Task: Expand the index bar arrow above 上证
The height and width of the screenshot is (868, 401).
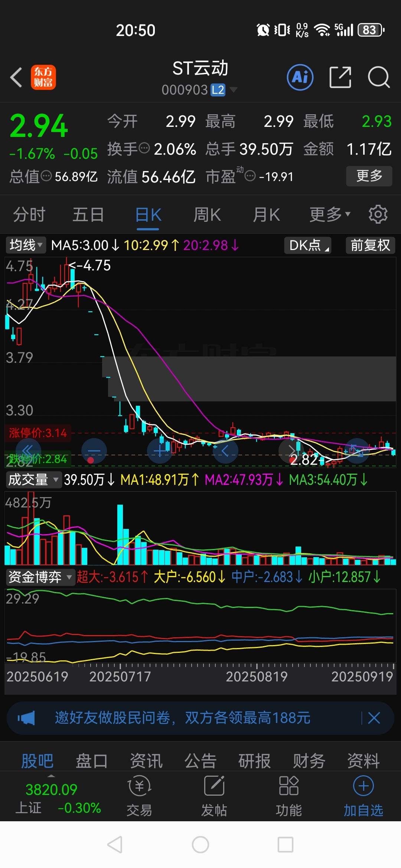Action: click(51, 776)
